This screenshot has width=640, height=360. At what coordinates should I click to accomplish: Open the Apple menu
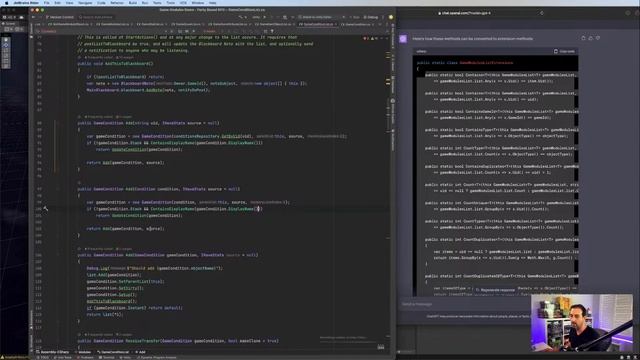tap(6, 3)
